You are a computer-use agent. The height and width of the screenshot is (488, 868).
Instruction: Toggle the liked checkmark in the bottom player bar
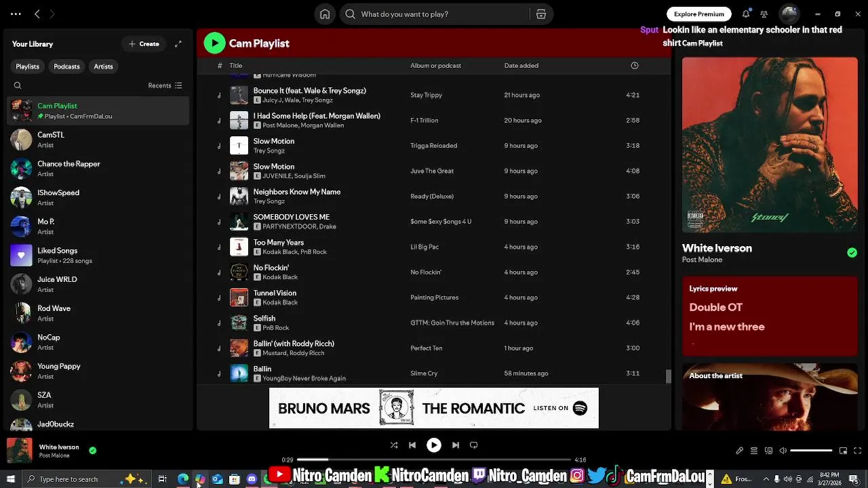tap(93, 450)
